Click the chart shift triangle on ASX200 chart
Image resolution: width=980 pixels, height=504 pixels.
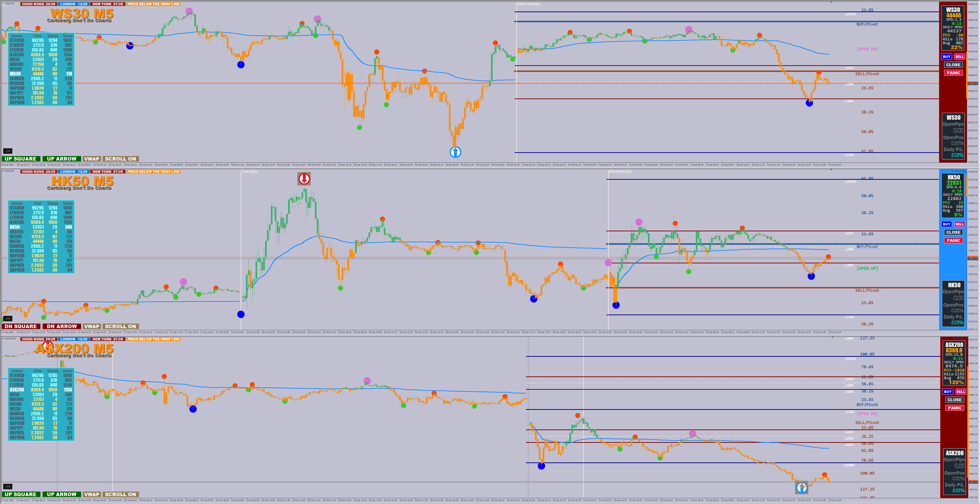[x=832, y=337]
